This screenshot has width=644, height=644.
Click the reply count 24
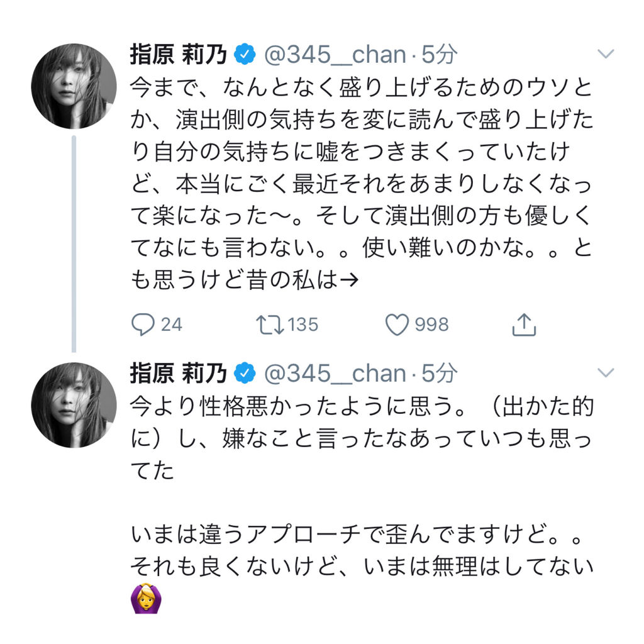point(171,325)
